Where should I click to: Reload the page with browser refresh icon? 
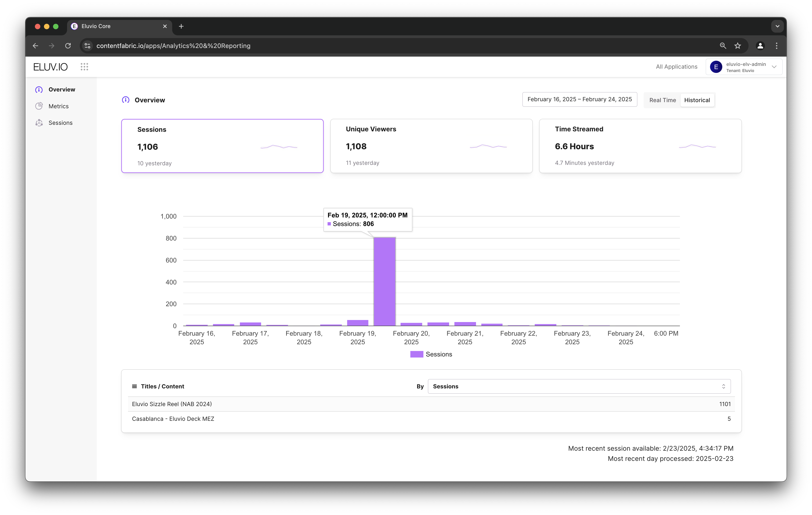68,46
